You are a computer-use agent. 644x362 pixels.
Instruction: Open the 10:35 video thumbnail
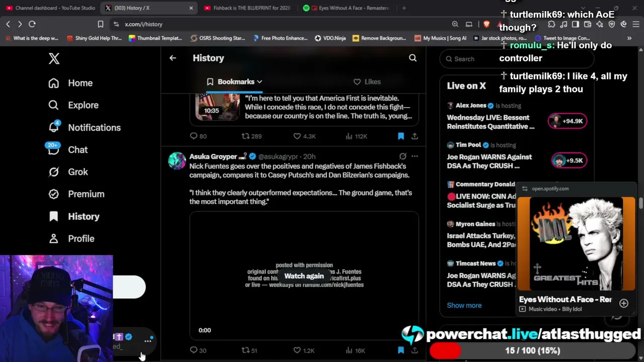(217, 106)
